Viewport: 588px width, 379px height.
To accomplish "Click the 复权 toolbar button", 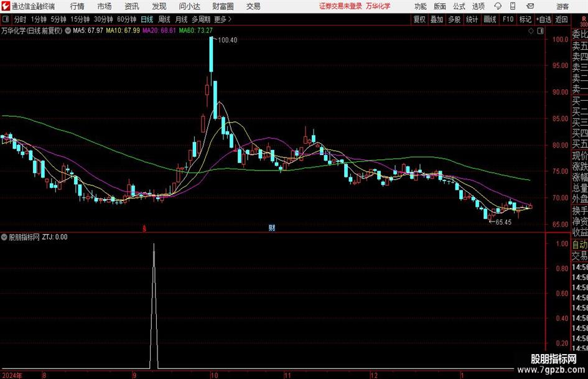I will [419, 19].
